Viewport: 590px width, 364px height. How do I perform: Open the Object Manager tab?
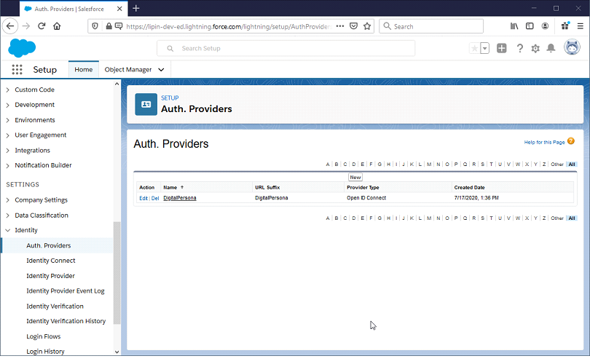coord(128,70)
